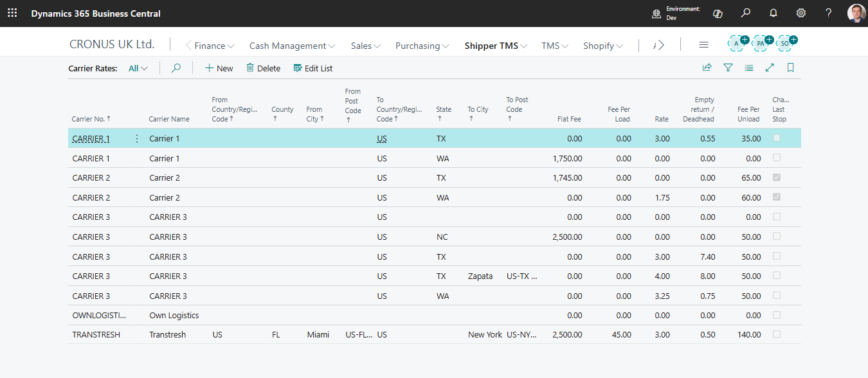Expand the Cash Management menu
This screenshot has height=378, width=868.
tap(292, 46)
